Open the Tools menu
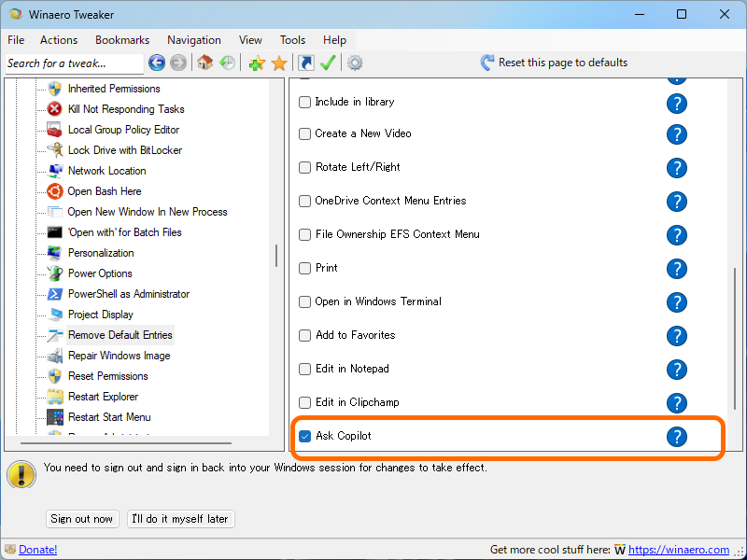The height and width of the screenshot is (560, 747). pos(292,40)
